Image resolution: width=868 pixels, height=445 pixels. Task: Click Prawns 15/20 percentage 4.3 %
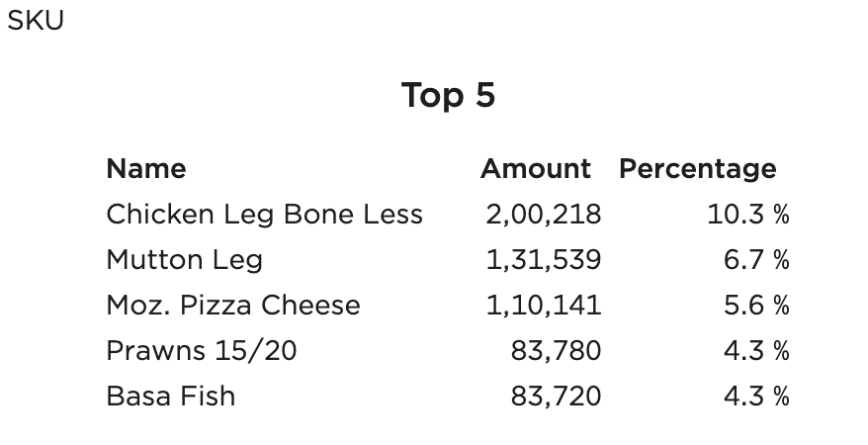point(756,351)
